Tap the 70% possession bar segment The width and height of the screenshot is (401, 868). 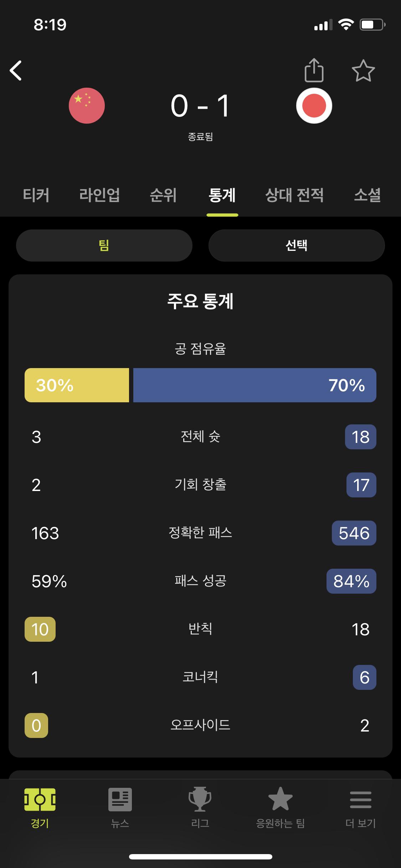255,385
